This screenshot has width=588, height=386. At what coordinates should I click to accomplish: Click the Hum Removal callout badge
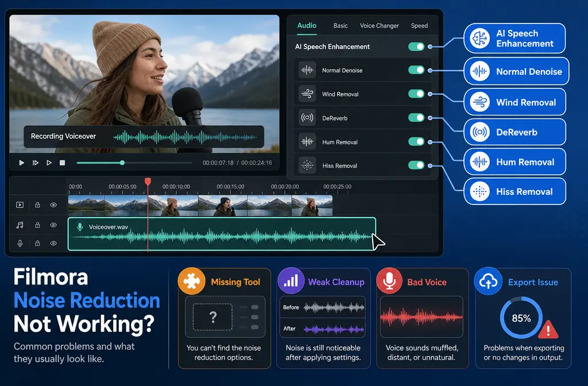tap(514, 161)
